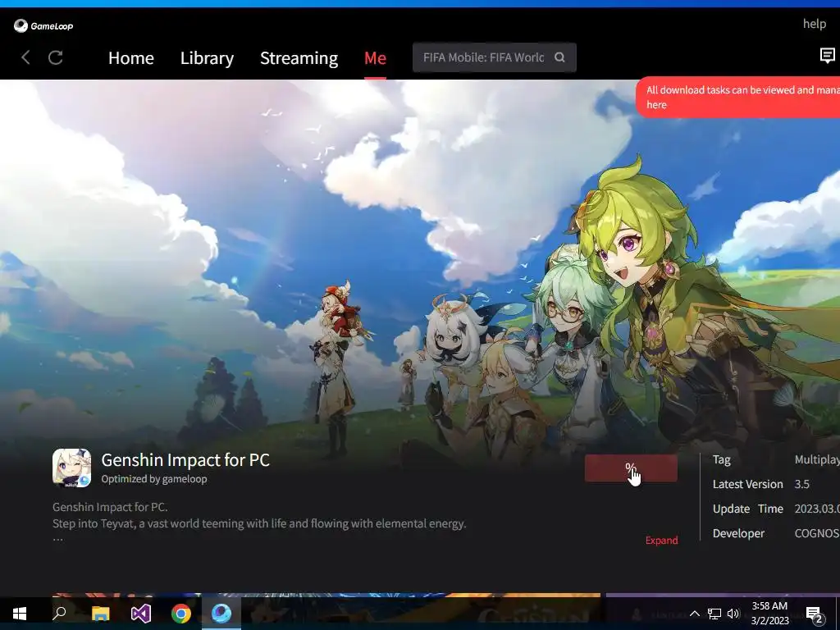Open the Windows notification center
This screenshot has width=840, height=630.
pos(815,614)
